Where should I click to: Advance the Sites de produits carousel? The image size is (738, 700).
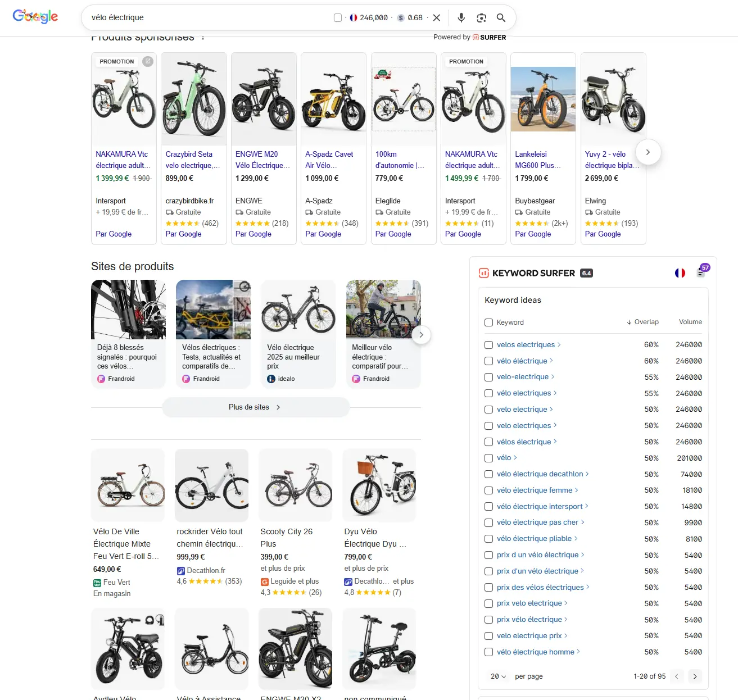click(x=421, y=335)
